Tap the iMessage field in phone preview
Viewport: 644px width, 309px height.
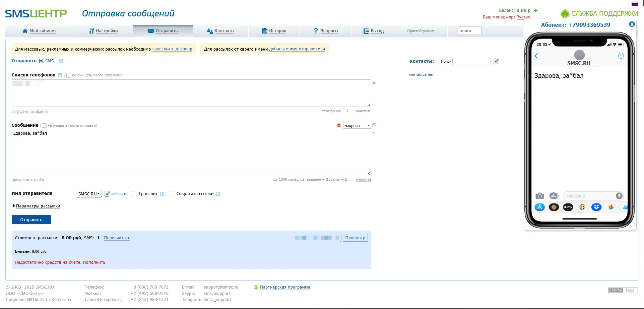coord(593,196)
